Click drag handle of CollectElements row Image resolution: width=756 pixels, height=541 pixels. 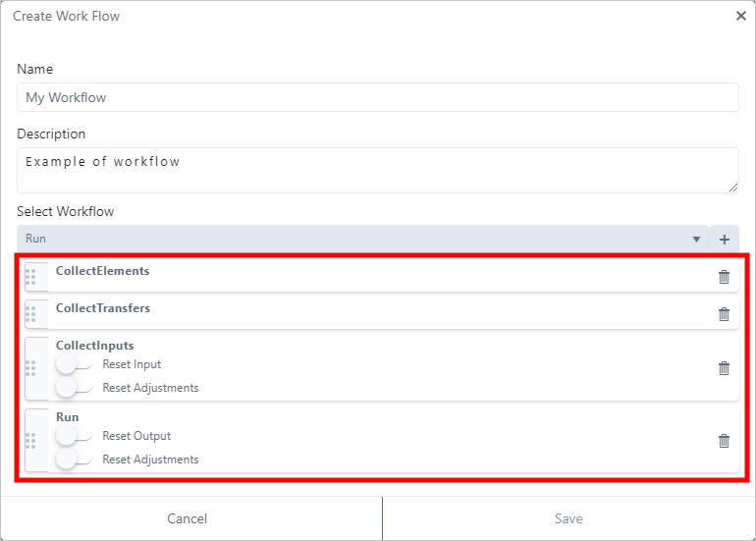[30, 277]
